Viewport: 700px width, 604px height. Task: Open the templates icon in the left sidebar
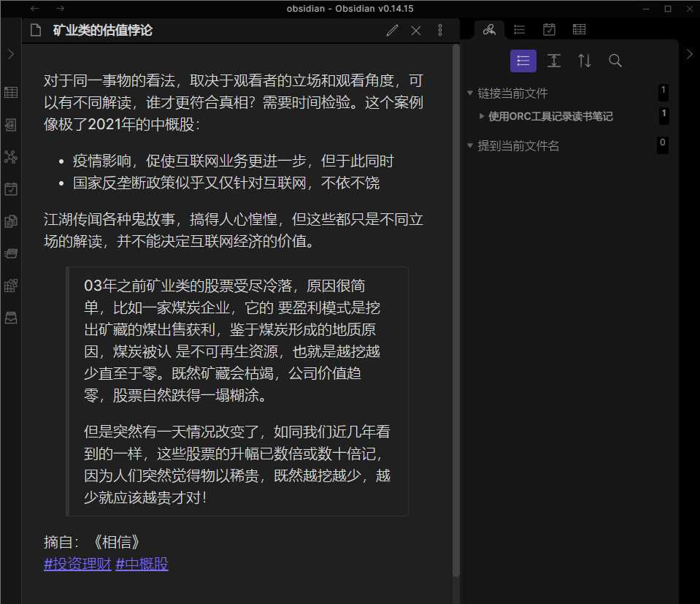[10, 221]
